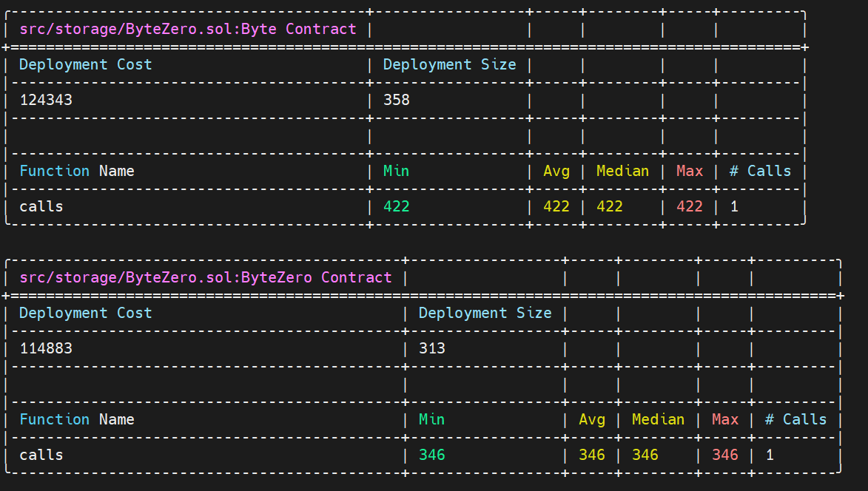Screen dimensions: 868x491
Task: Click the Deployment Cost header in second table
Action: tap(86, 313)
